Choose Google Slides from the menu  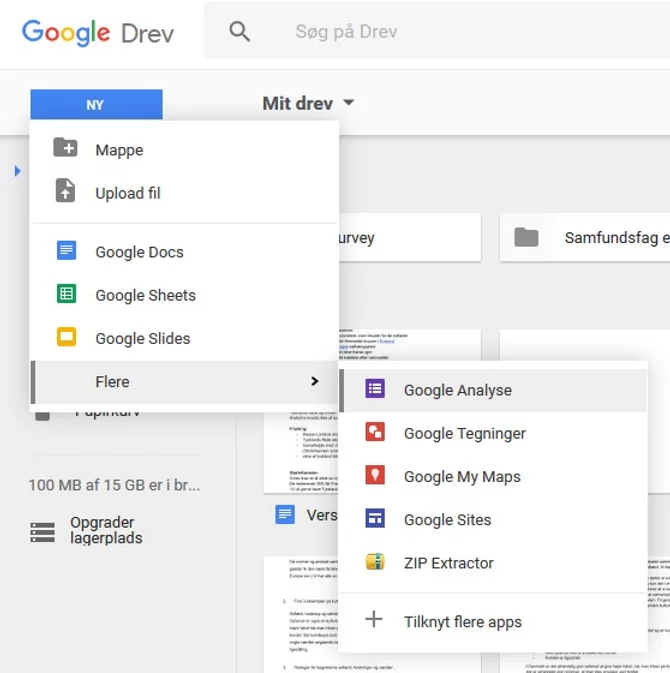(x=184, y=339)
